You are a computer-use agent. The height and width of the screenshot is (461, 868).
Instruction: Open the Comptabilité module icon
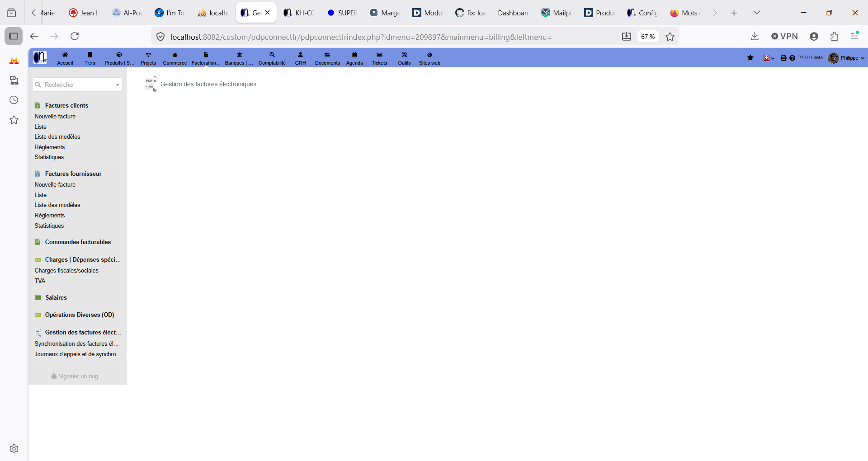(x=272, y=55)
